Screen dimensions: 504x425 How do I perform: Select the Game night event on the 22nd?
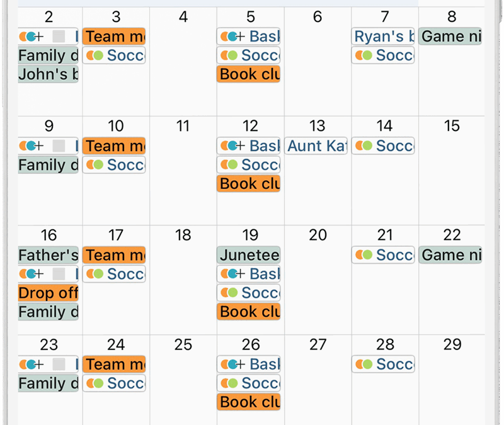450,255
